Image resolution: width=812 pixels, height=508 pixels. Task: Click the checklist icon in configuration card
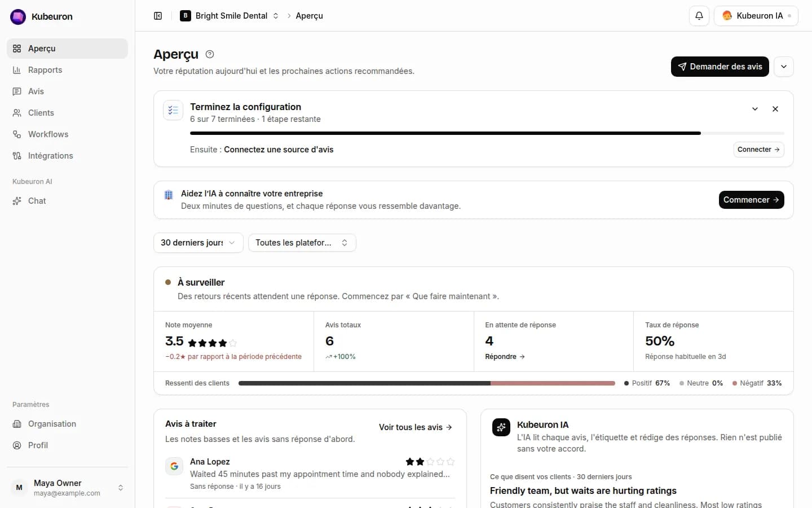pyautogui.click(x=173, y=110)
